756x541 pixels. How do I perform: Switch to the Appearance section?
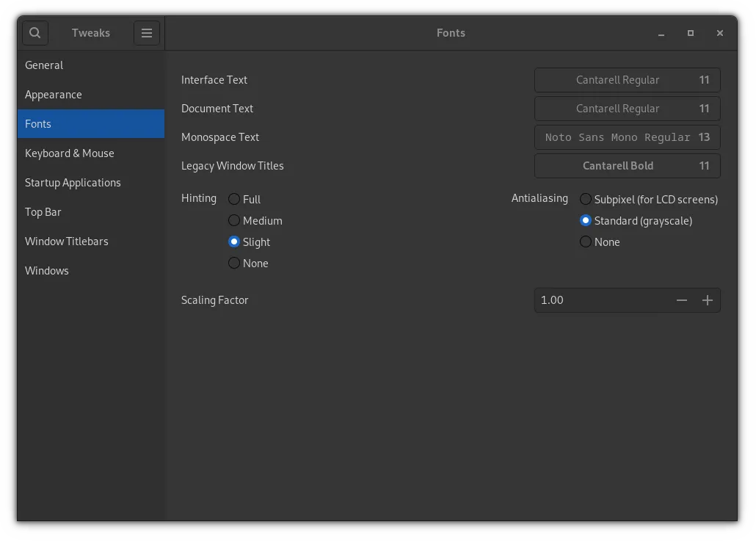click(x=54, y=94)
